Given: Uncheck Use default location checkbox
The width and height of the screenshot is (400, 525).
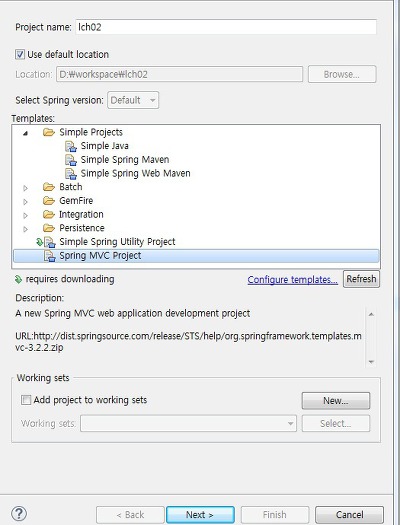Looking at the screenshot, I should tap(20, 54).
